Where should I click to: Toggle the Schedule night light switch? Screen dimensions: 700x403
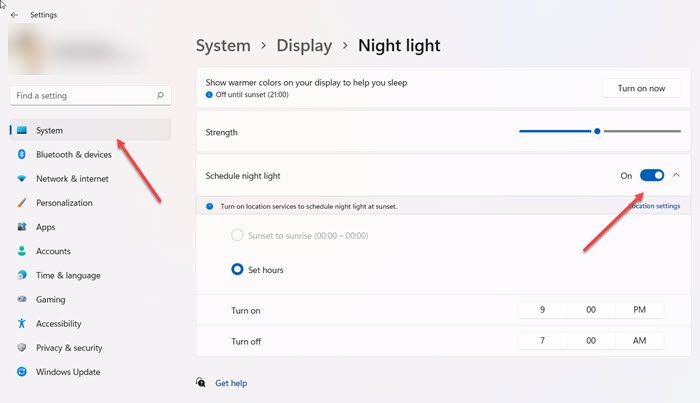[652, 175]
